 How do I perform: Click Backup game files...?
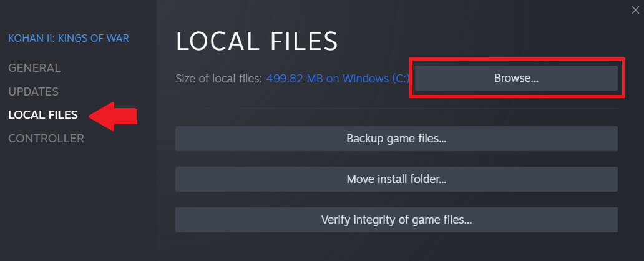396,139
